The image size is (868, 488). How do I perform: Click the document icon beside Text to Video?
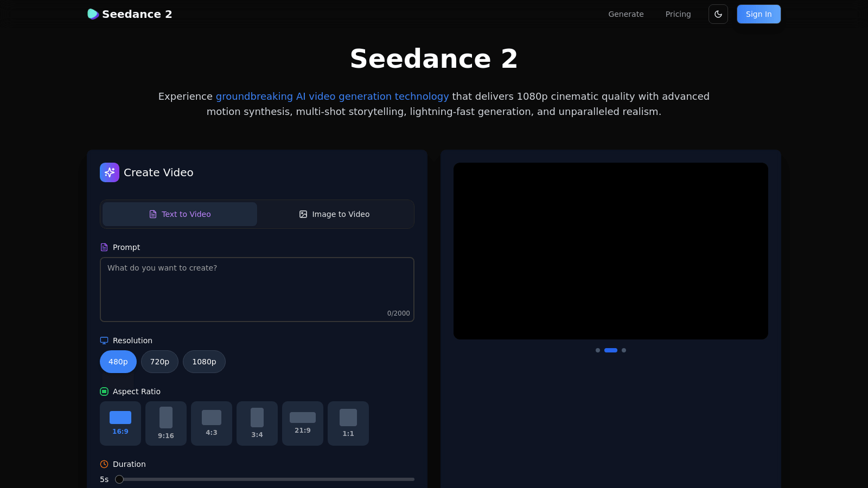tap(153, 214)
